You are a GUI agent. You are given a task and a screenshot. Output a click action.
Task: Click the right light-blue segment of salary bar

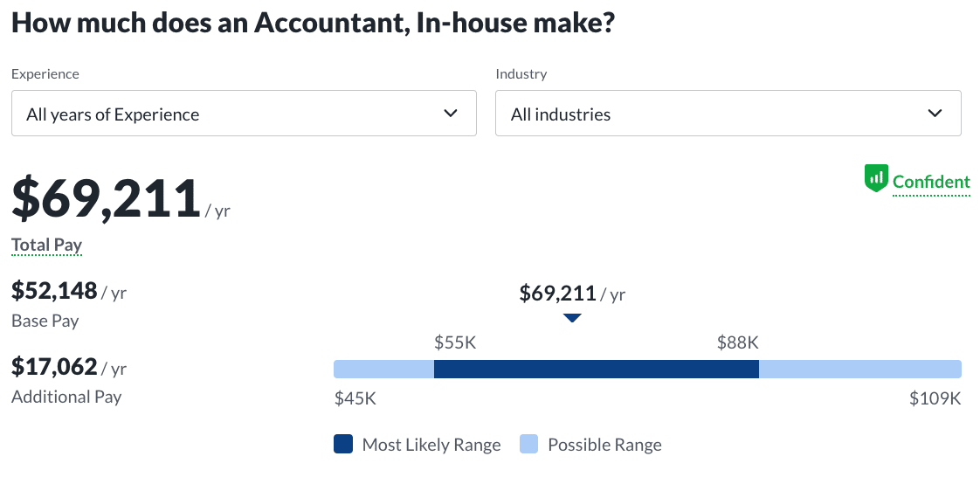(x=859, y=370)
